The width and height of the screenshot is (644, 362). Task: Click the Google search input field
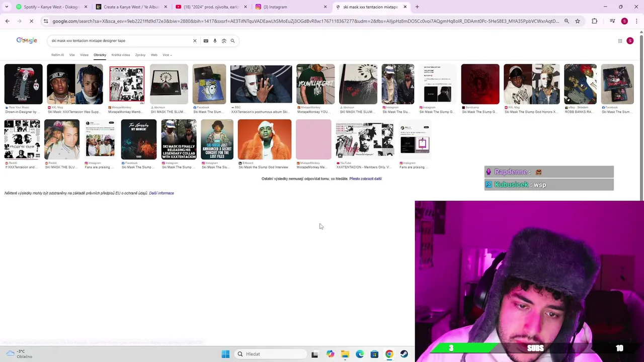120,41
